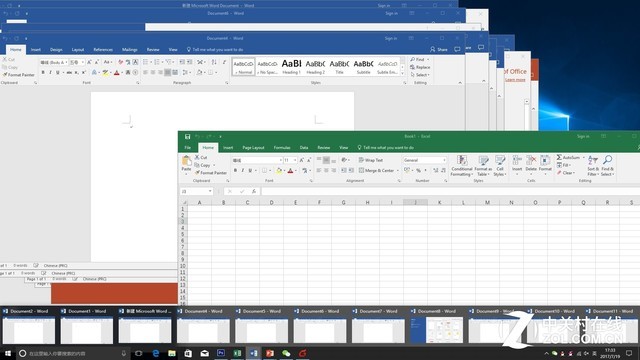
Task: Click the insert function fx icon in Excel
Action: tap(254, 191)
